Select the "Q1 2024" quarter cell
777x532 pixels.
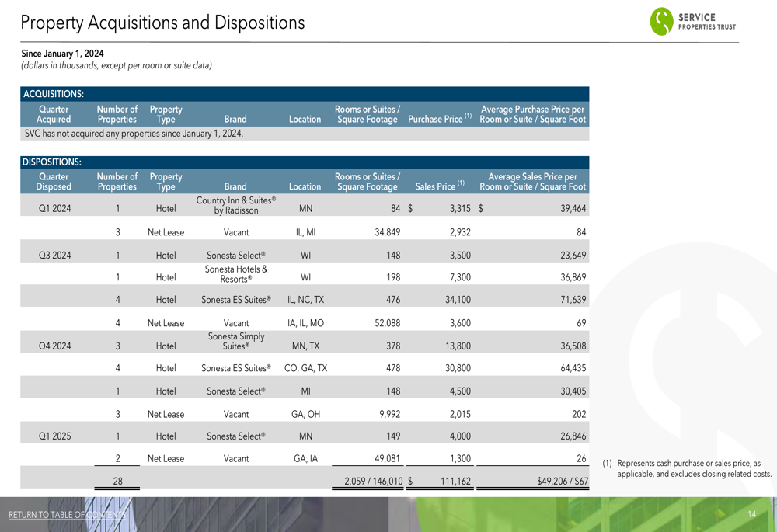click(x=54, y=209)
